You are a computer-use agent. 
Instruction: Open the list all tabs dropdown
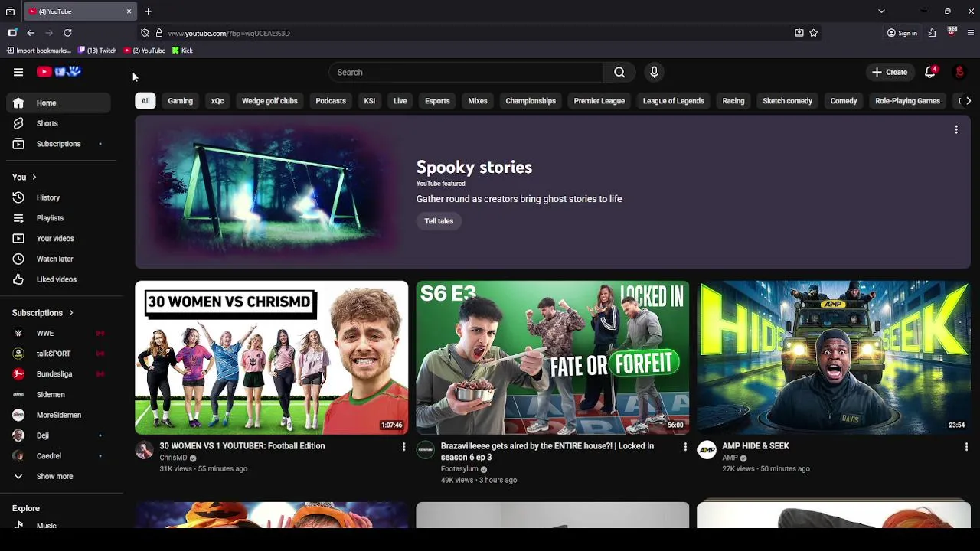click(881, 11)
